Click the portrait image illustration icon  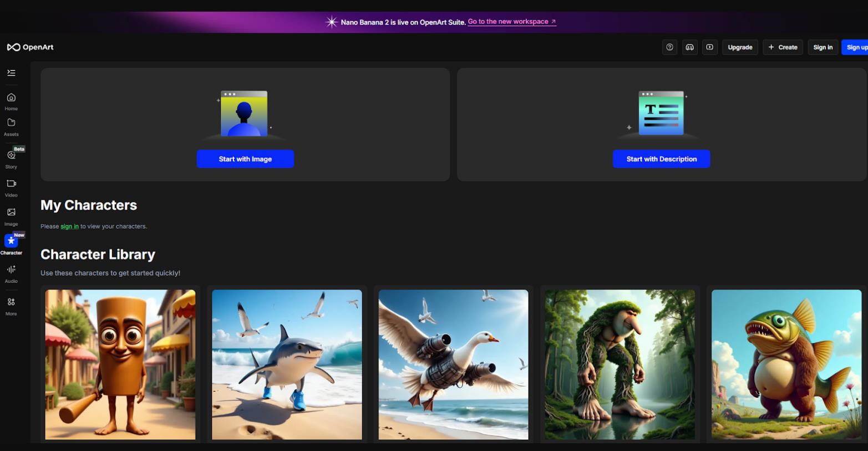point(244,114)
